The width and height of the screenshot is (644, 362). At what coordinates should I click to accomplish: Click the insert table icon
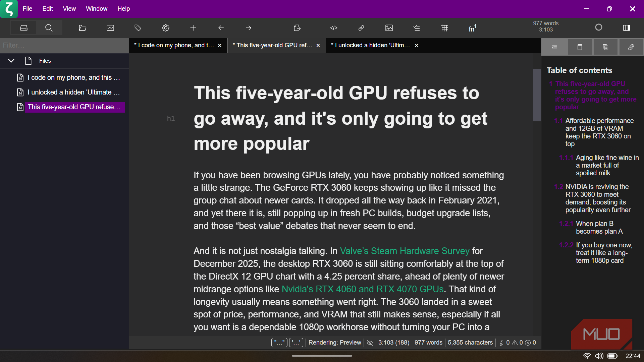444,28
